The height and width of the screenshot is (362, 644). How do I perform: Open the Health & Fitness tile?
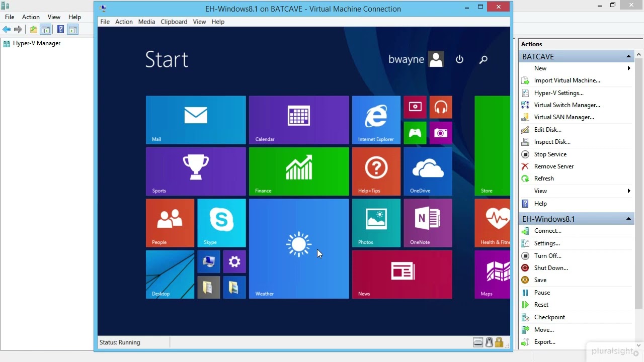pyautogui.click(x=492, y=223)
